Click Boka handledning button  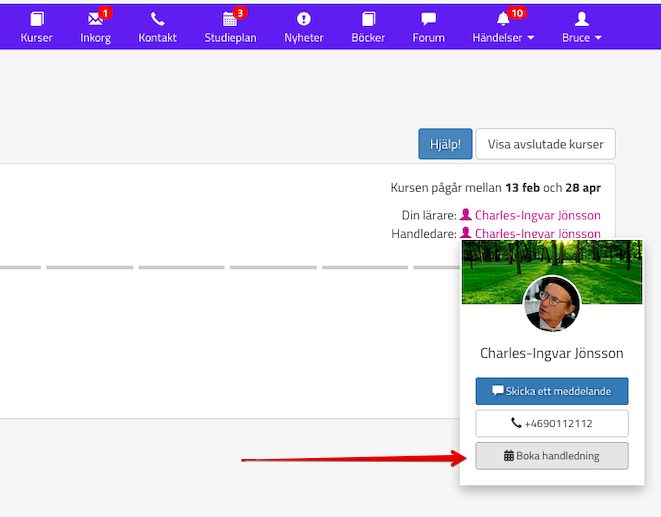click(552, 456)
